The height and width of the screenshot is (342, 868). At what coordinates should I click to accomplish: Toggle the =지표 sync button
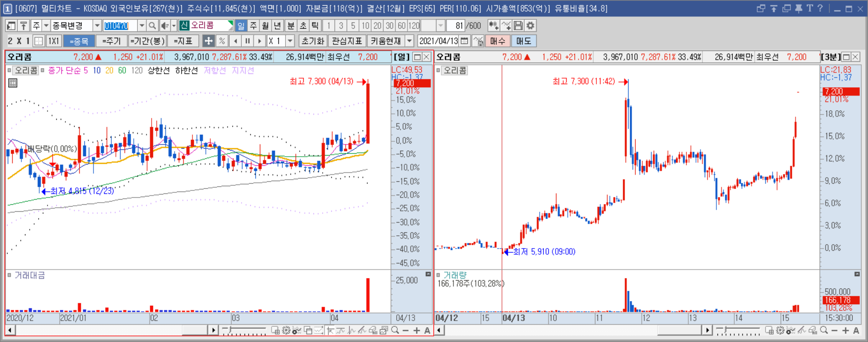coord(183,41)
